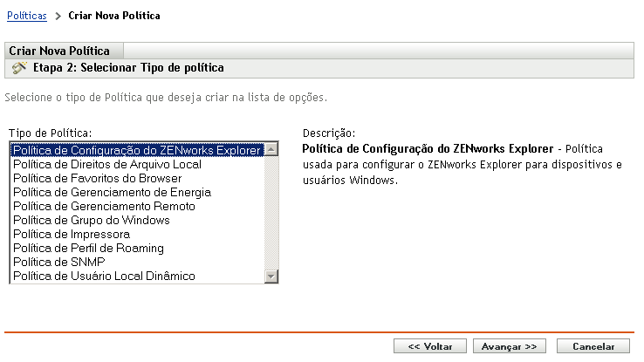Choose Política de Direitos de Arquivo Local

pyautogui.click(x=137, y=164)
